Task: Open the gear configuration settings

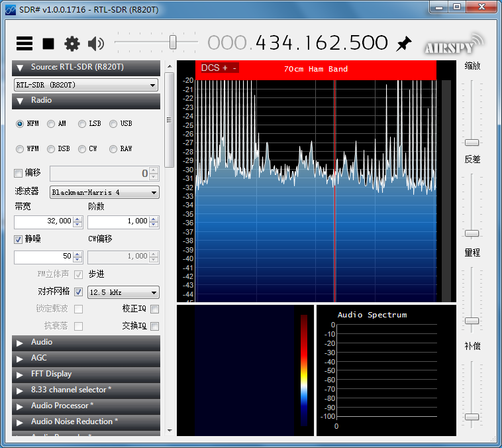Action: point(72,44)
